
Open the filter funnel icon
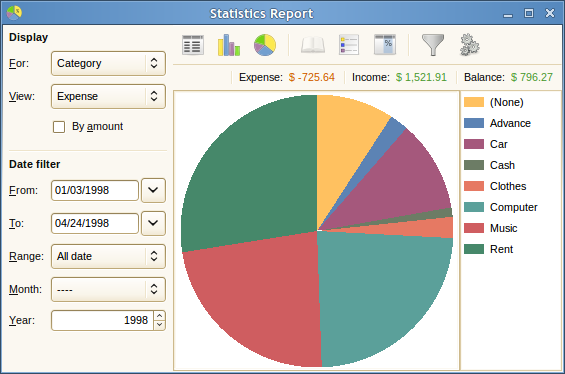point(433,45)
